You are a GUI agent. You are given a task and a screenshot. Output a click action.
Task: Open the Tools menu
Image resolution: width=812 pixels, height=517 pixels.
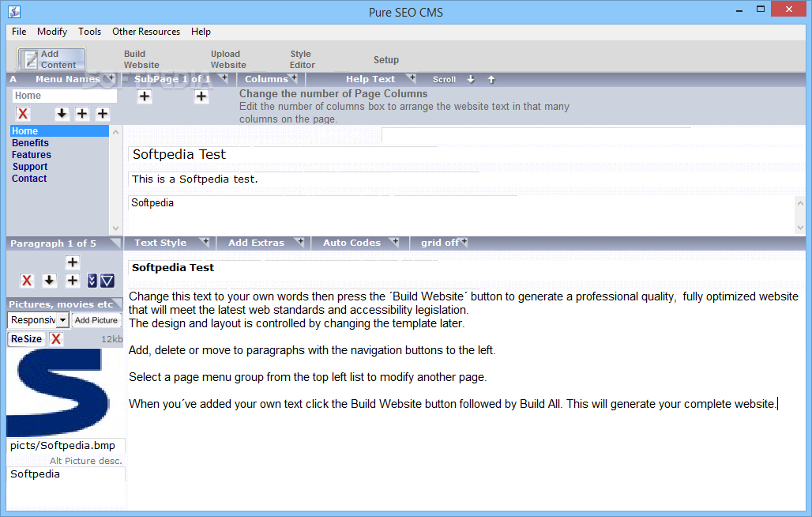click(89, 32)
